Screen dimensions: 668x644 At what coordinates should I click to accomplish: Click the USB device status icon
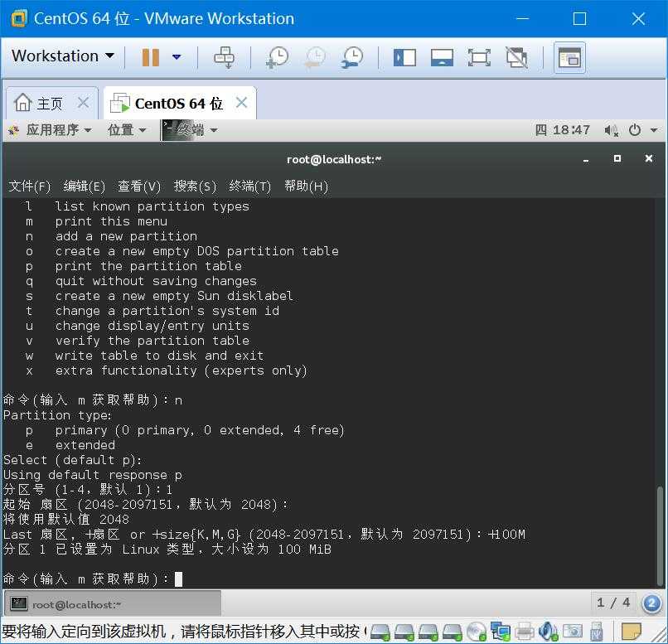click(597, 632)
